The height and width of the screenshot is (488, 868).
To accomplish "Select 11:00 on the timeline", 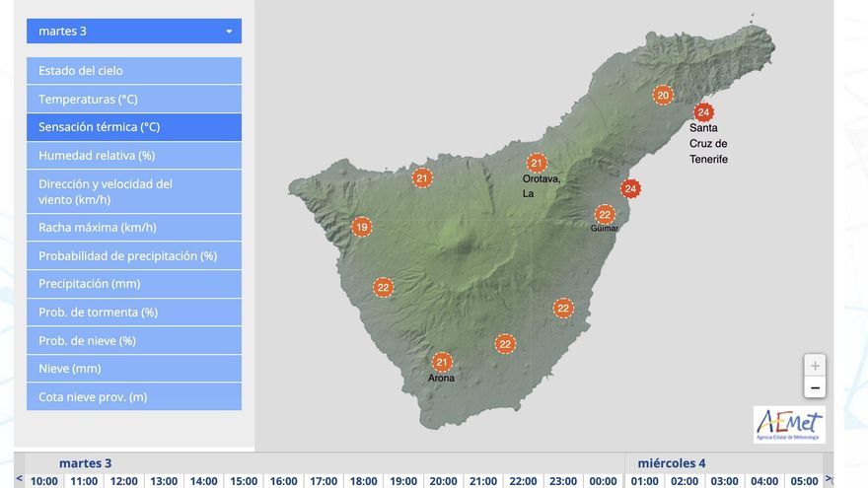I will pos(84,481).
